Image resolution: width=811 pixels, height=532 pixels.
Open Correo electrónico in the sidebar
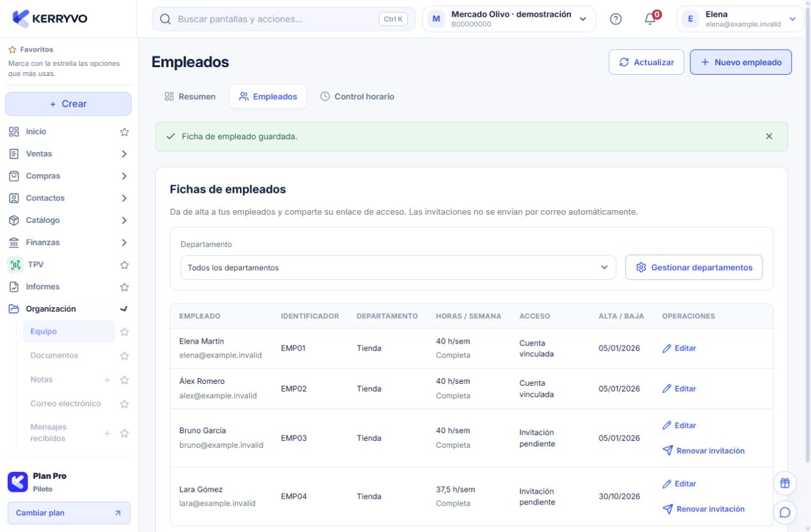pyautogui.click(x=65, y=404)
